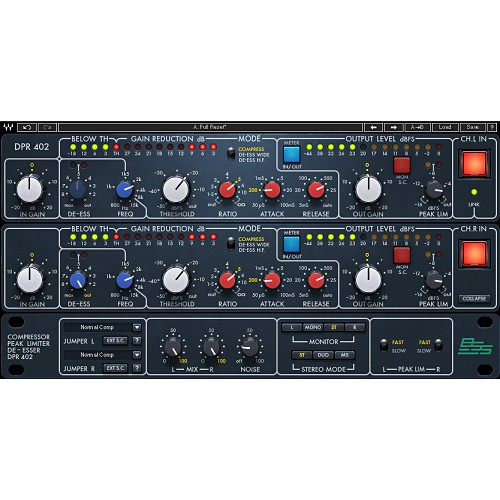Toggle the red CH.R IN button
Screen dimensions: 500x500
pyautogui.click(x=474, y=254)
